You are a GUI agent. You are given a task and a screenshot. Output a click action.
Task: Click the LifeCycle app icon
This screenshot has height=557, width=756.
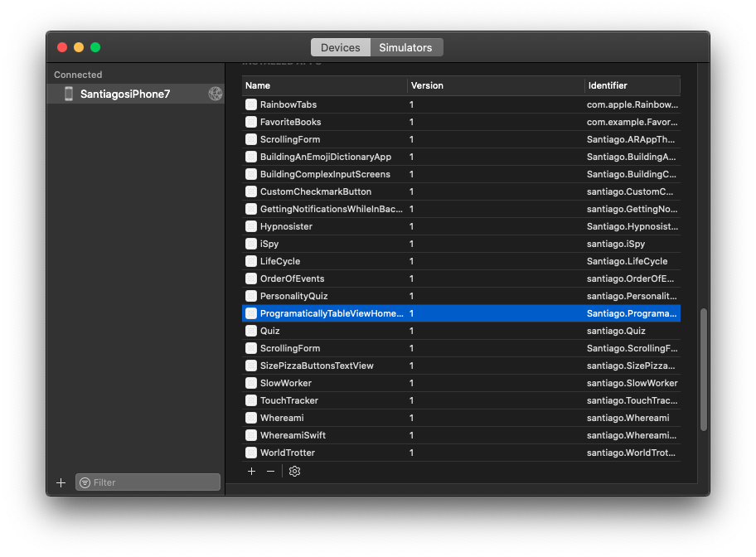251,261
